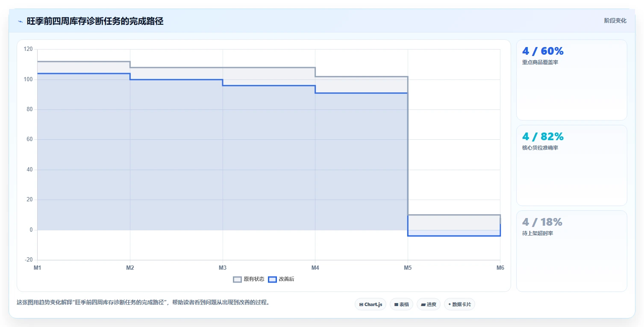Click the -20 y-axis label
The width and height of the screenshot is (644, 327).
click(x=29, y=260)
